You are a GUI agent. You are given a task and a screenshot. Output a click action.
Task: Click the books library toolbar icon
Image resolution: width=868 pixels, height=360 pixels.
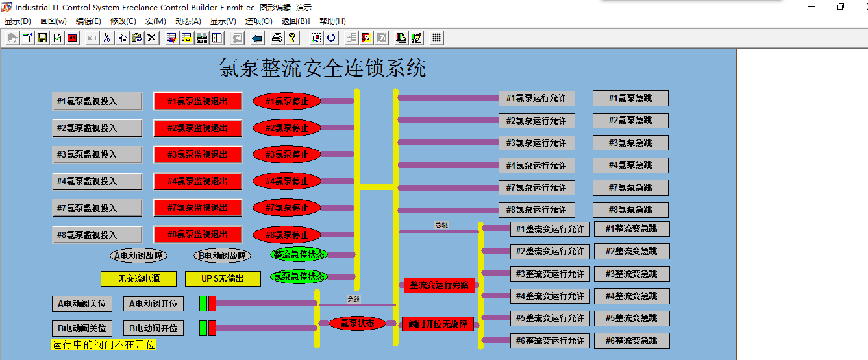click(x=401, y=38)
